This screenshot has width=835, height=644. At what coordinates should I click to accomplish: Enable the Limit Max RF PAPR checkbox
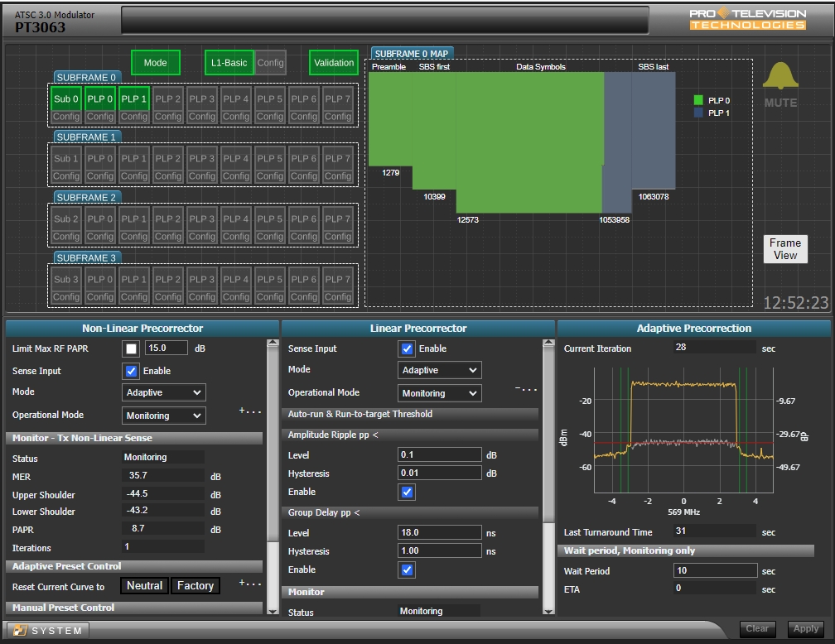pos(131,348)
